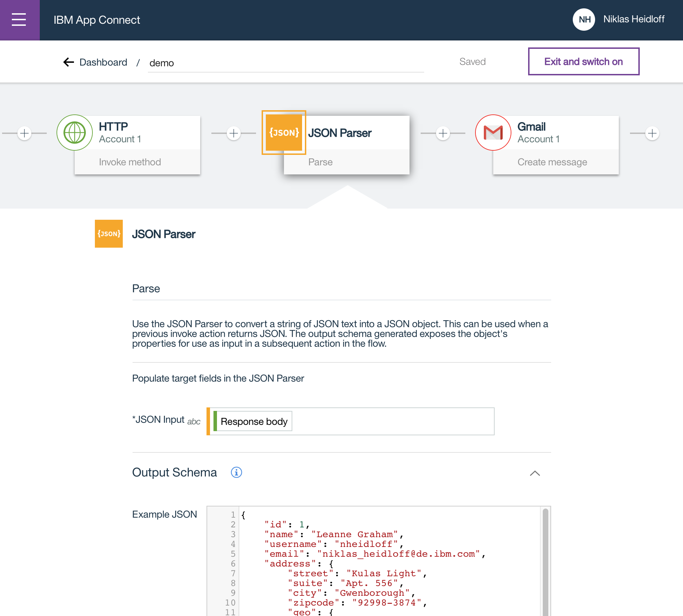Add a step after the Gmail node
Image resolution: width=683 pixels, height=616 pixels.
pos(652,133)
